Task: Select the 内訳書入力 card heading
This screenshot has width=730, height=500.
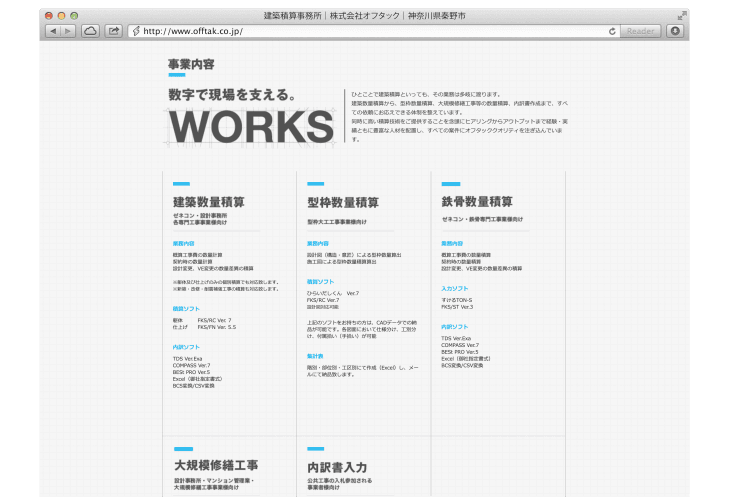Action: pos(337,467)
